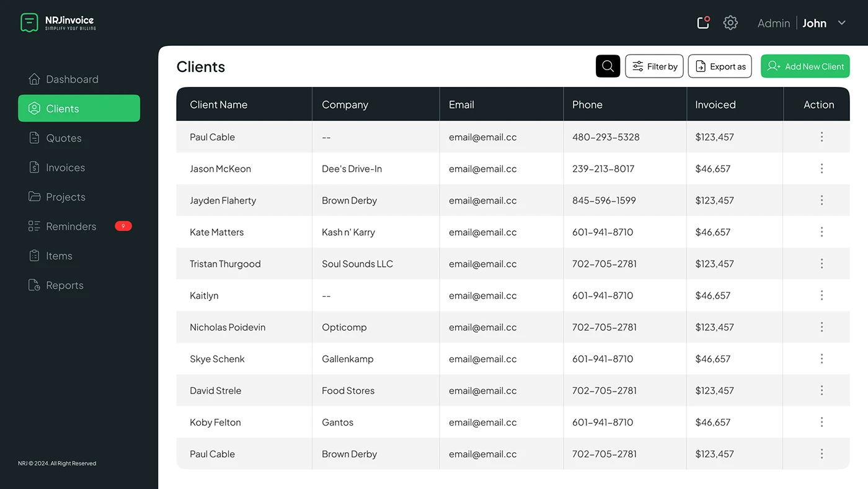Click the Quotes document icon
Viewport: 868px width, 489px height.
pyautogui.click(x=35, y=138)
